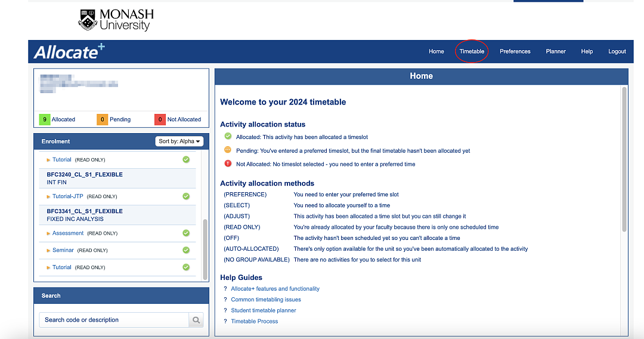
Task: Open Timetable Process guide
Action: point(254,321)
